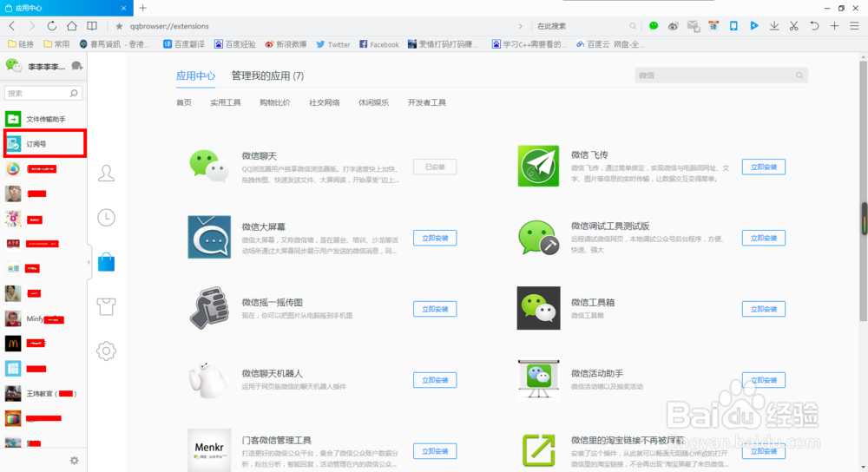
Task: Select the 实用工具 category
Action: click(x=226, y=102)
